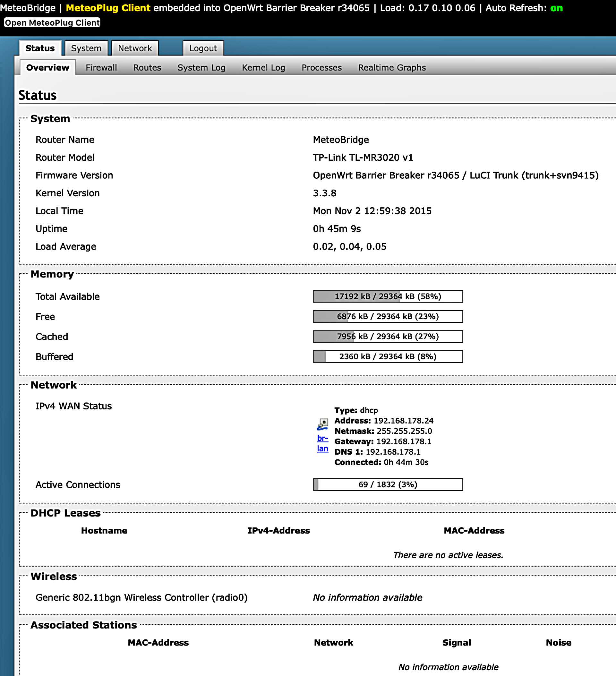
Task: Switch to the Status main tab
Action: pyautogui.click(x=40, y=48)
